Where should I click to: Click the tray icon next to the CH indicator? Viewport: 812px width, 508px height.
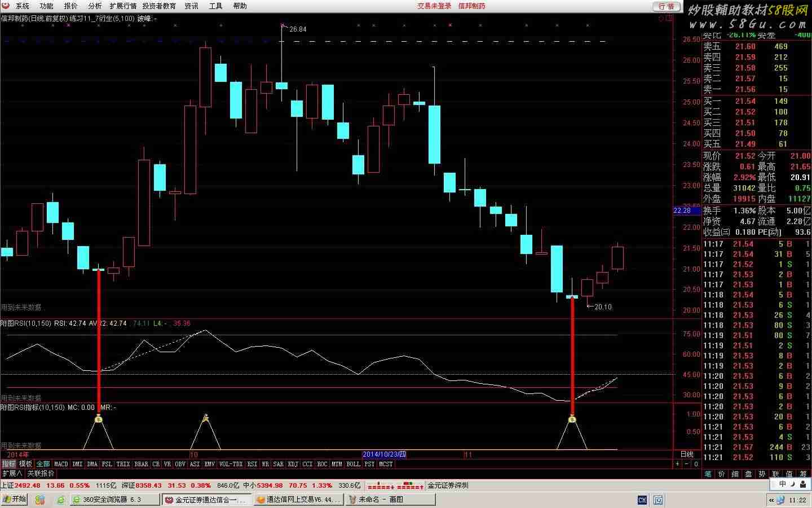(658, 500)
